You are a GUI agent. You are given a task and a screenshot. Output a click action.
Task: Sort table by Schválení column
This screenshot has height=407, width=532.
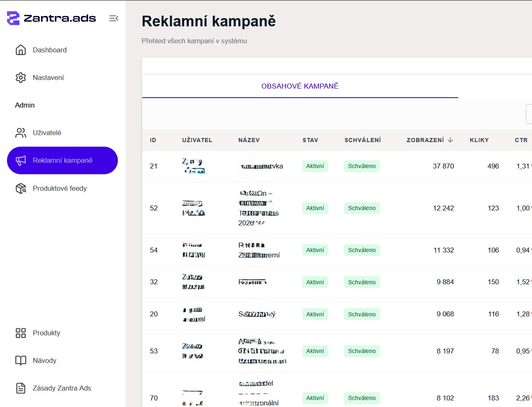(363, 140)
